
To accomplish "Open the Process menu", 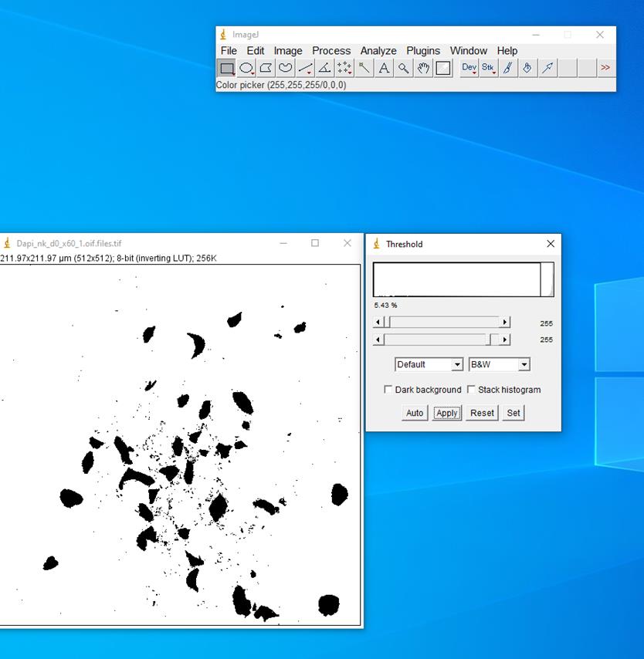I will (331, 50).
